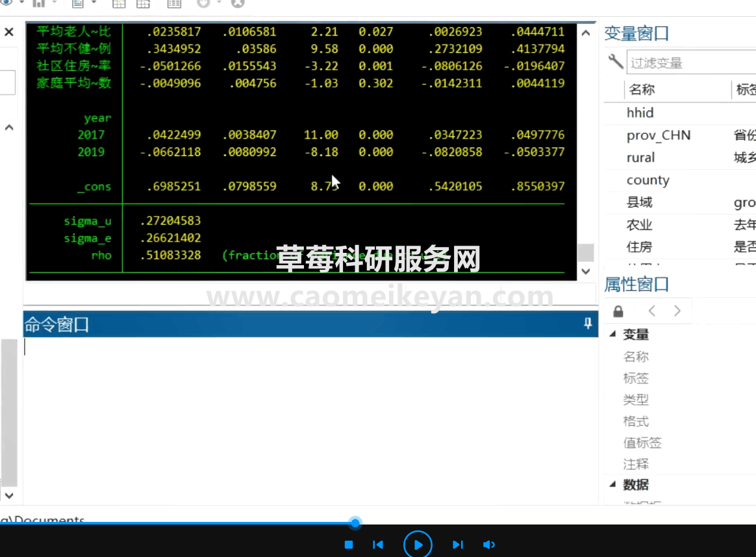Select the rural variable
Screen dimensions: 756x557
click(640, 157)
